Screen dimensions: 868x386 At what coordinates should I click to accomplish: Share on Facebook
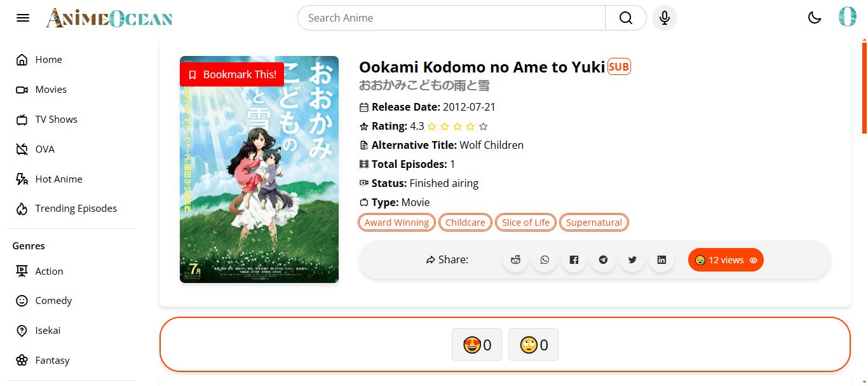coord(574,260)
